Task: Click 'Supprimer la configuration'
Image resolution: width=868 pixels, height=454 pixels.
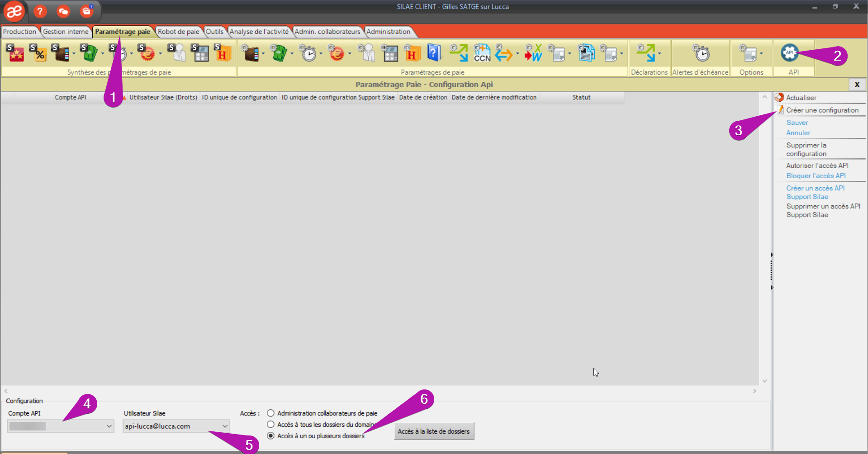Action: [x=806, y=149]
